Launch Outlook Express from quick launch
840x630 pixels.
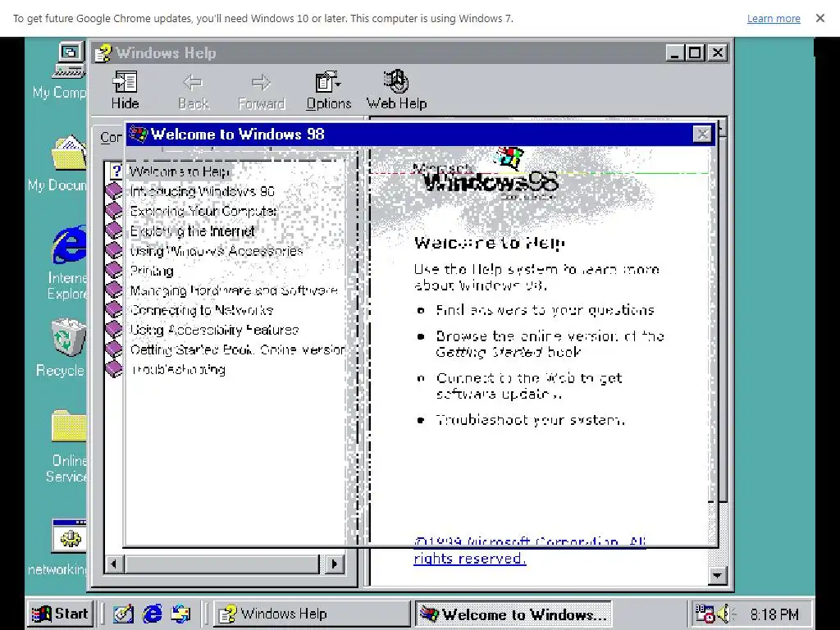[x=181, y=614]
